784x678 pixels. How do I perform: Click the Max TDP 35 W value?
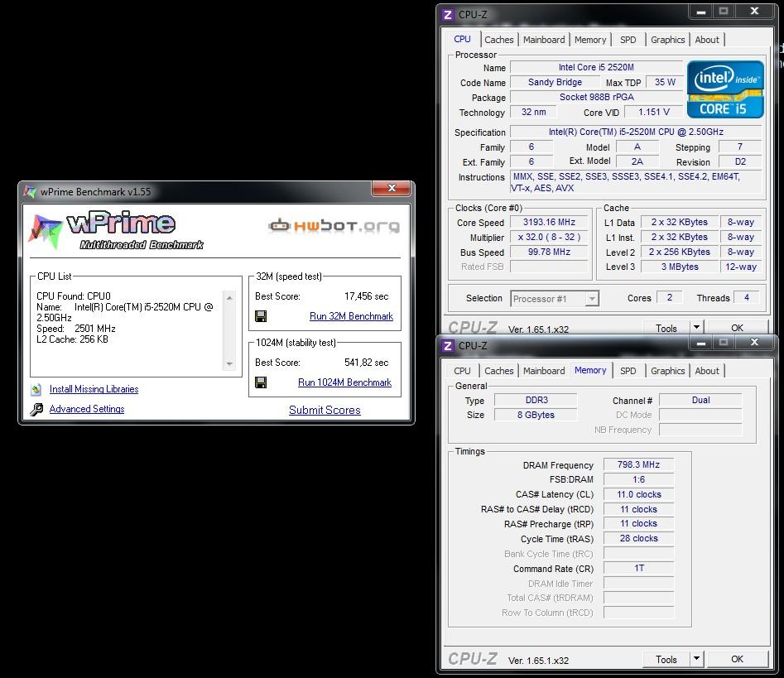point(665,82)
